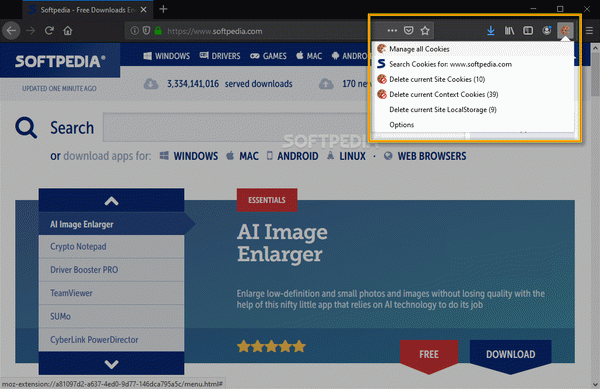600x389 pixels.
Task: Click the DOWNLOAD button
Action: point(510,355)
